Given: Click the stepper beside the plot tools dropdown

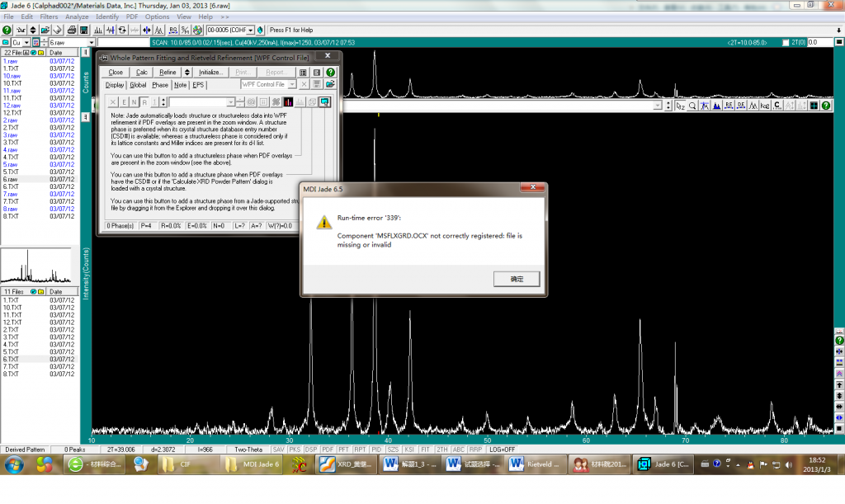Looking at the screenshot, I should pyautogui.click(x=668, y=106).
